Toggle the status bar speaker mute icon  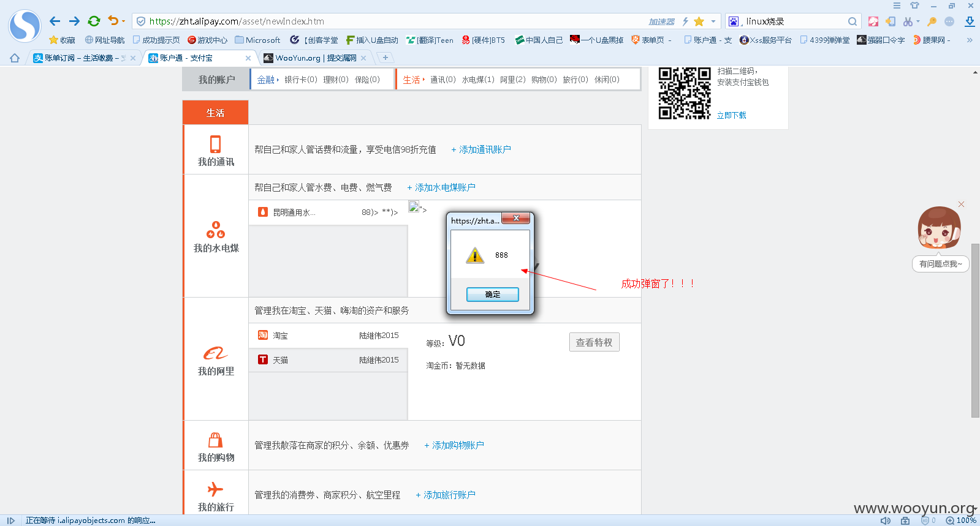(x=886, y=520)
